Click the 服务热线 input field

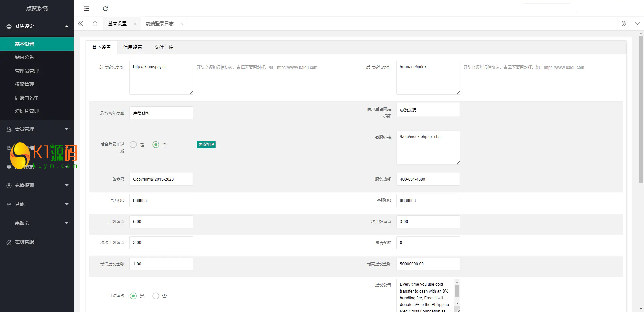(428, 179)
